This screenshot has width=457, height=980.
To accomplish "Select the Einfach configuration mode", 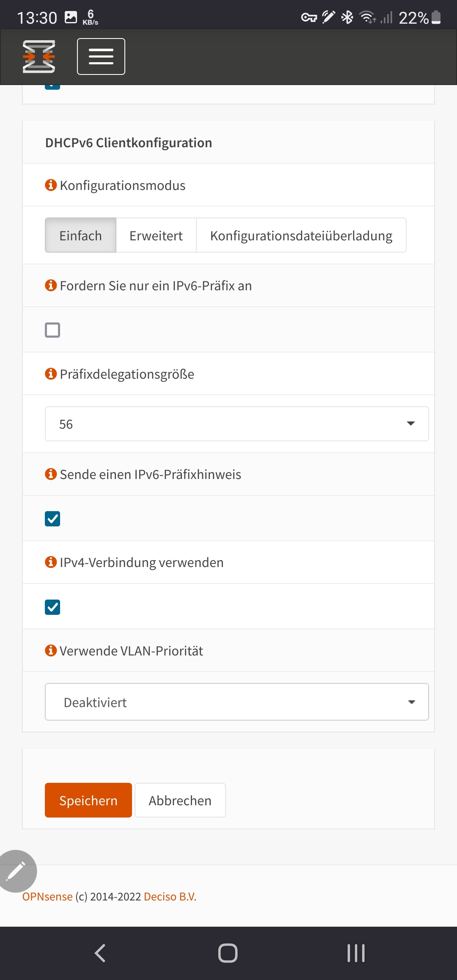I will tap(80, 235).
